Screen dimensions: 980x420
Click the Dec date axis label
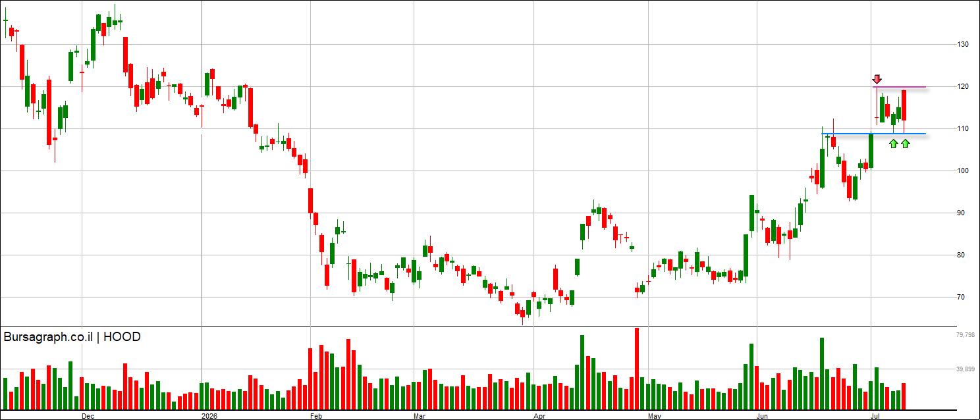[x=88, y=416]
